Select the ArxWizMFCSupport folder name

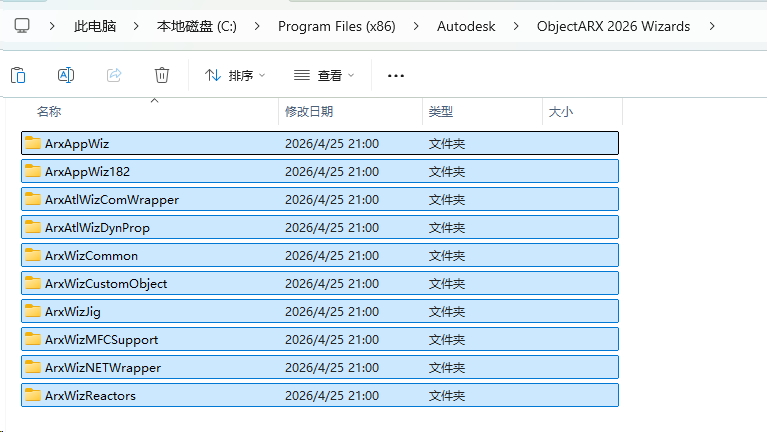click(102, 340)
